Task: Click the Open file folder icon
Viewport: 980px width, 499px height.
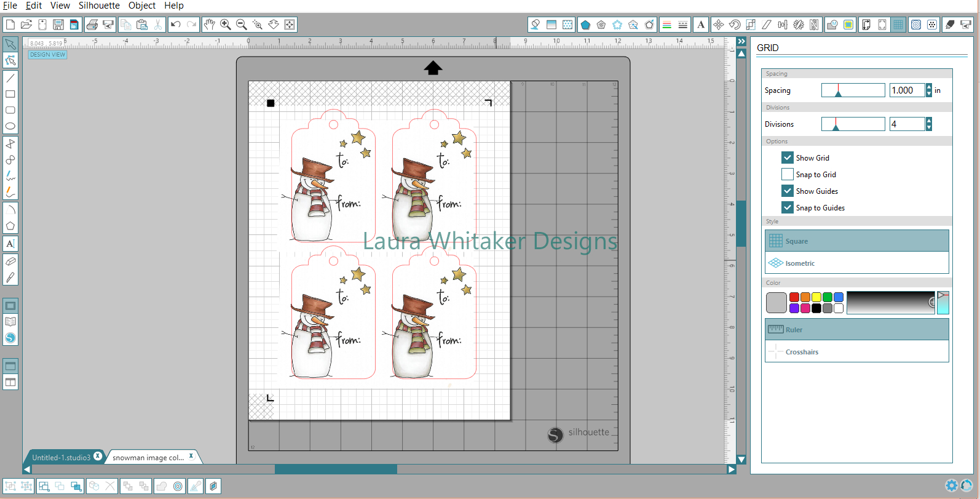Action: (26, 25)
